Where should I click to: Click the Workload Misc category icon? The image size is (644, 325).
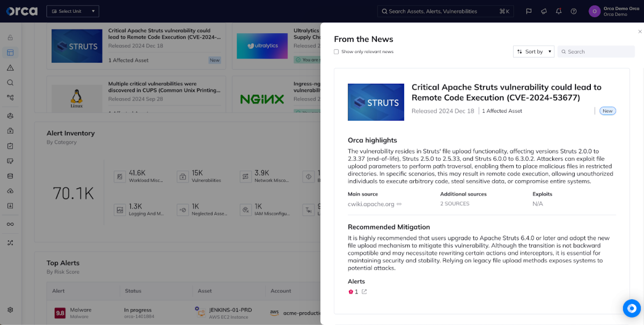coord(120,176)
